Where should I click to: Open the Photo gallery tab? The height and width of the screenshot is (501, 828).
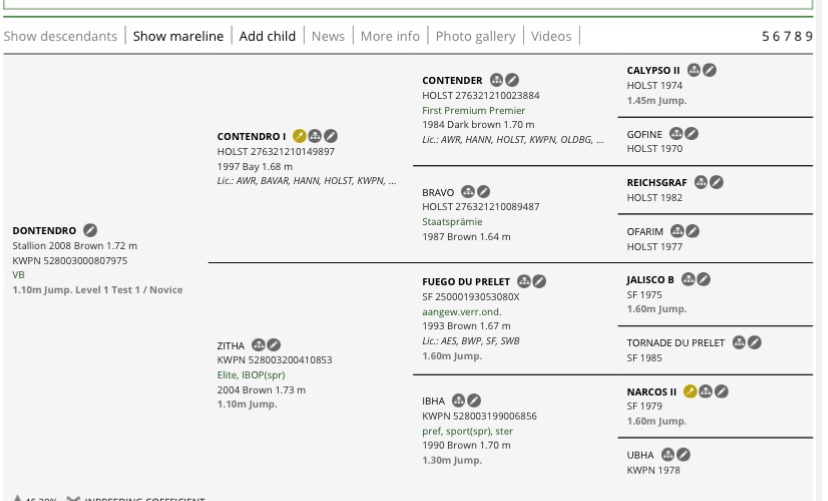click(x=476, y=36)
